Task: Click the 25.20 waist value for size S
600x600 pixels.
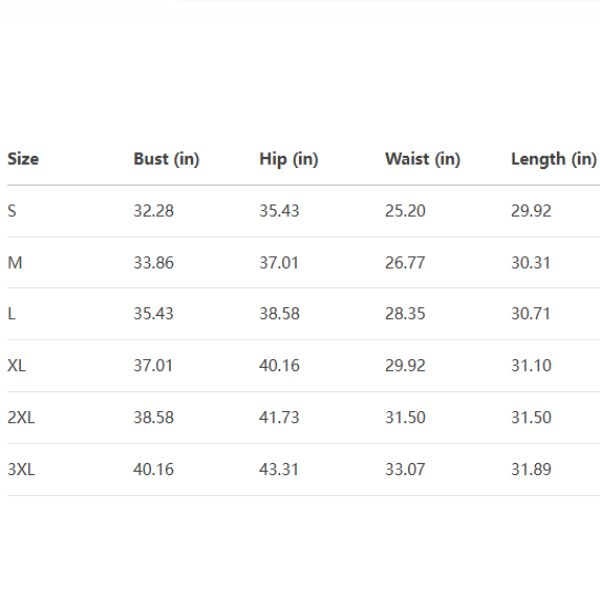Action: point(405,211)
